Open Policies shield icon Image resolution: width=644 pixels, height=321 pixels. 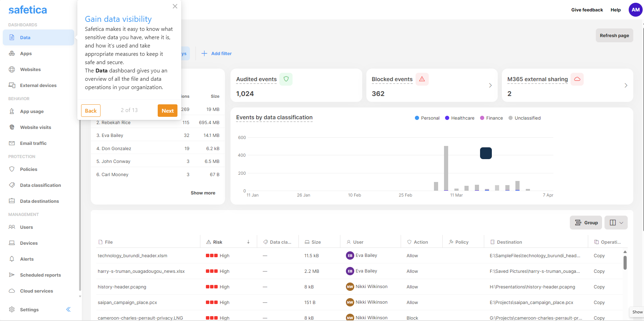coord(12,169)
